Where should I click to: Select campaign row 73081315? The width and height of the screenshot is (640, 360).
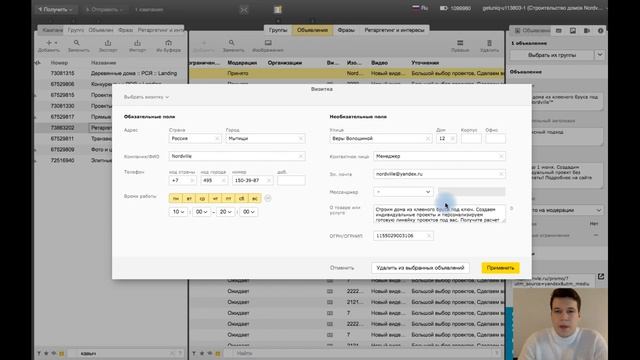(110, 73)
